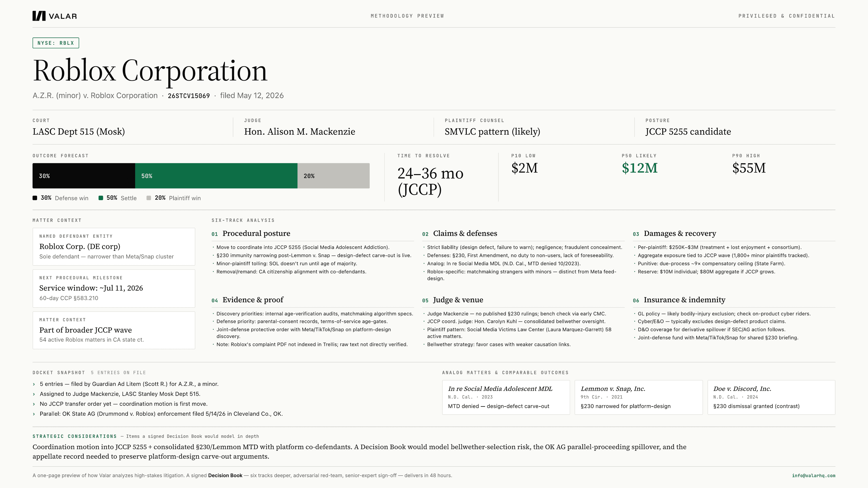The image size is (868, 488).
Task: Click the '03 Damages & recovery' heading
Action: coord(674,233)
